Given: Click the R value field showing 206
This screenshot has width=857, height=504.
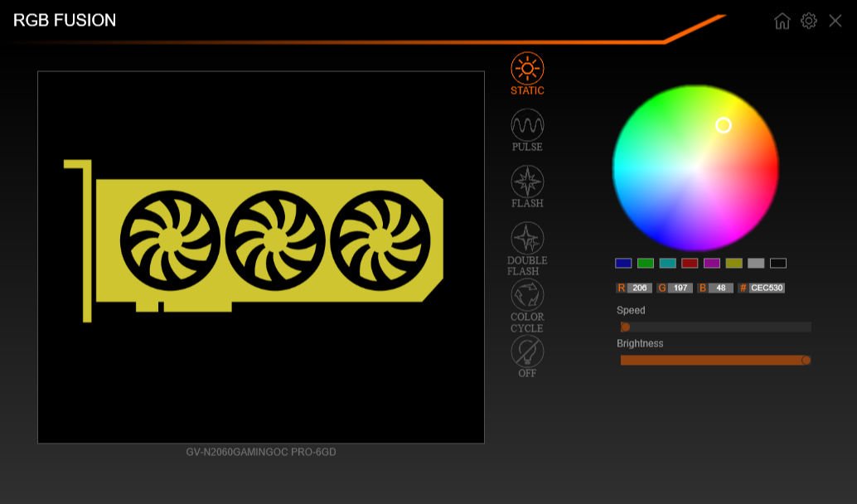Looking at the screenshot, I should point(640,288).
